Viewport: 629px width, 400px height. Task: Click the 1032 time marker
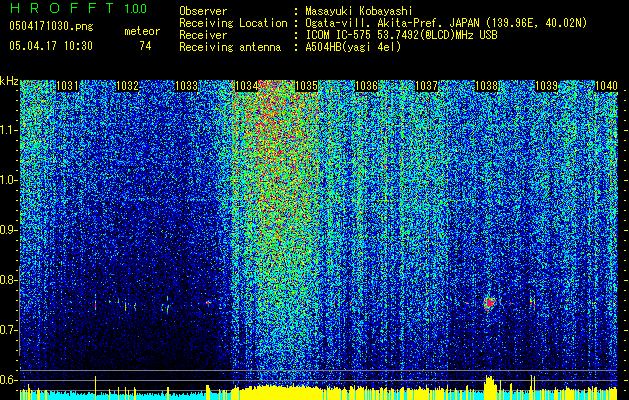[127, 86]
